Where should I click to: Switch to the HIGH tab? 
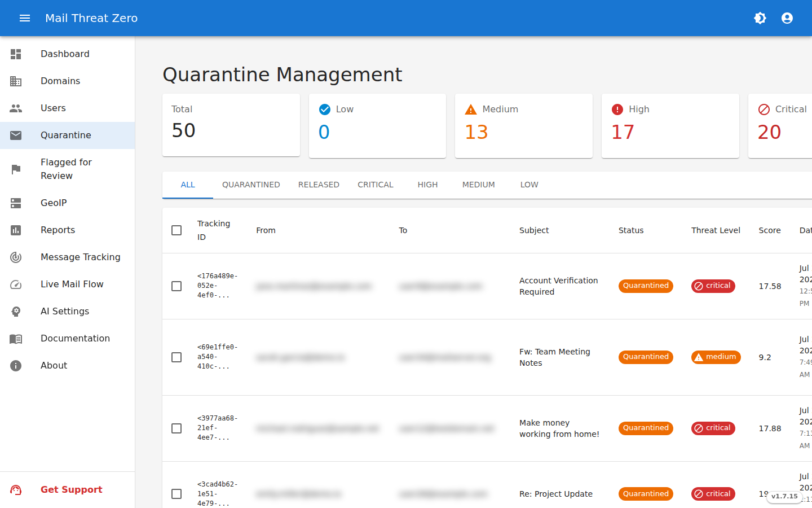point(428,185)
